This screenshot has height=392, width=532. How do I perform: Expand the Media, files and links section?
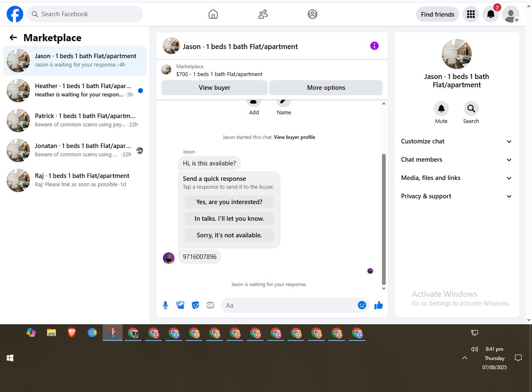coord(457,178)
